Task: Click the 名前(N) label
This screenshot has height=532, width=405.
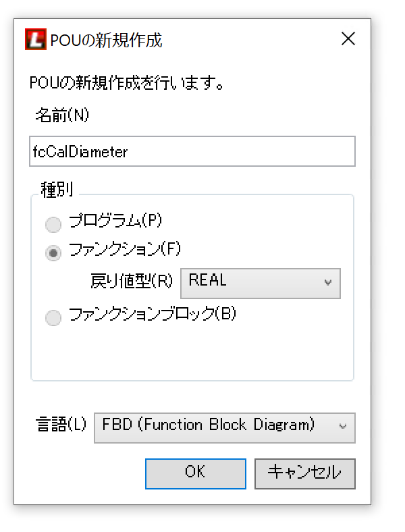Action: [x=62, y=115]
